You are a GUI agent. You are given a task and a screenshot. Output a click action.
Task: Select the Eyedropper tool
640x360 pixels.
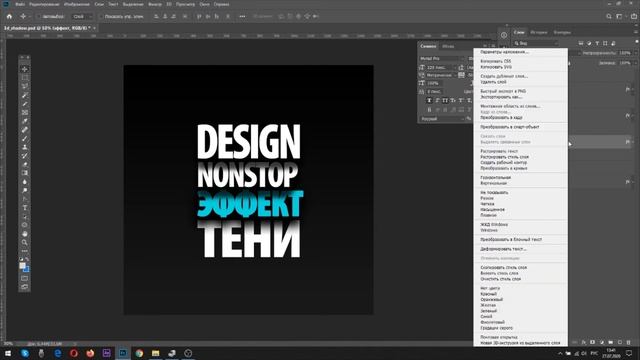(x=24, y=121)
